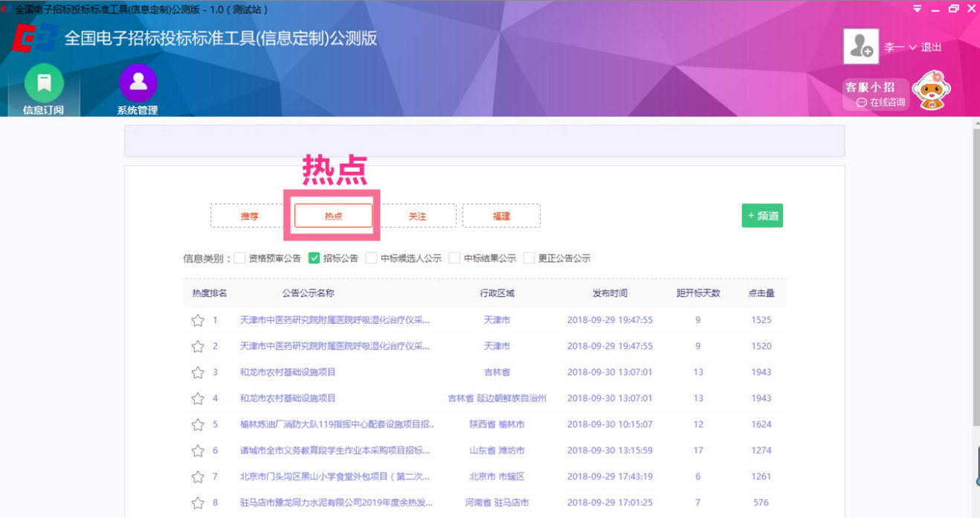Click the 1261 click count

[x=761, y=476]
